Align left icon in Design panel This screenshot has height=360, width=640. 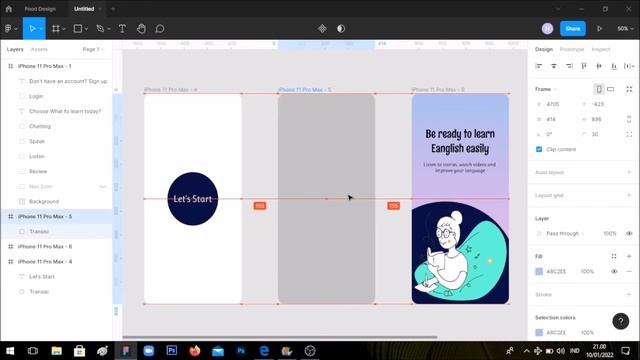pos(538,66)
